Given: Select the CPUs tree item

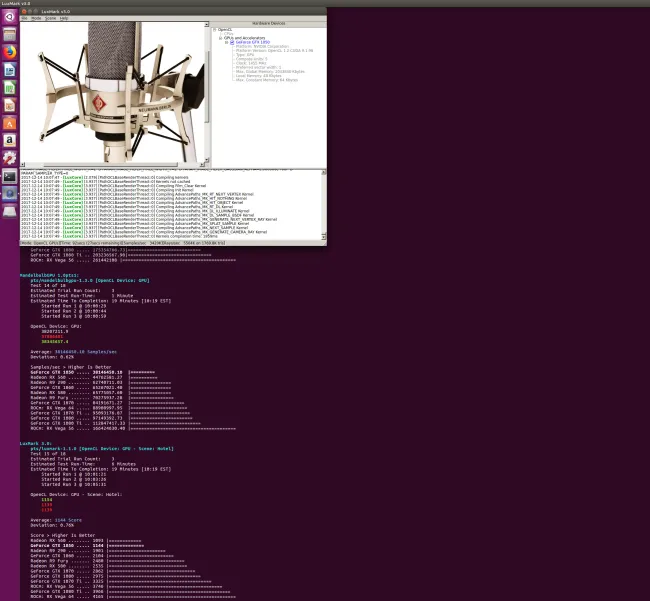Looking at the screenshot, I should pos(228,34).
